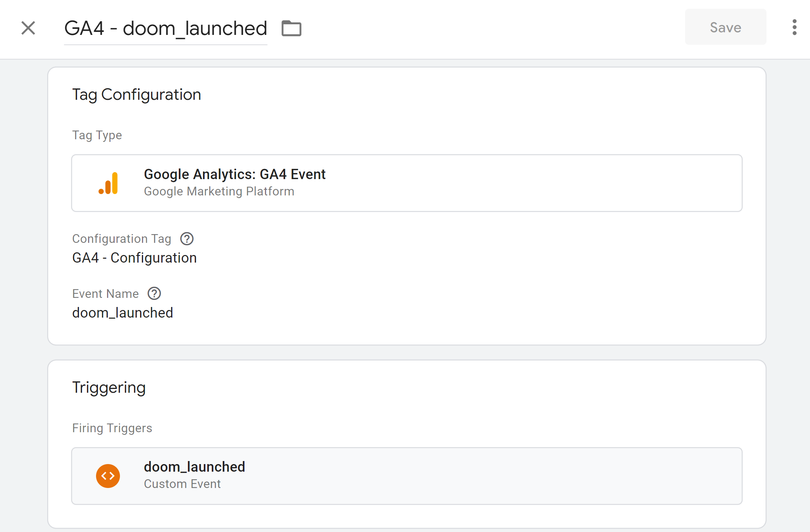Click the Tag Type section header

97,135
